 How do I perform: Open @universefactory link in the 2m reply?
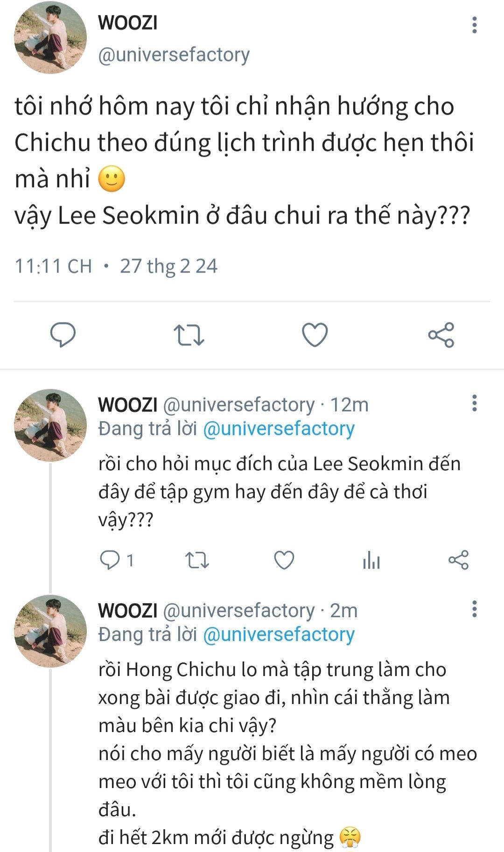[279, 634]
